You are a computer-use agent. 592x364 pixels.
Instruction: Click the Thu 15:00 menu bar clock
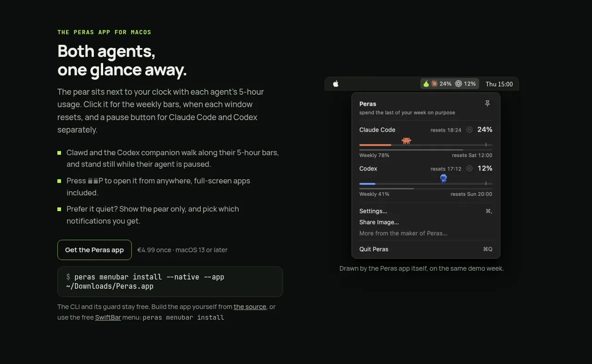point(499,84)
